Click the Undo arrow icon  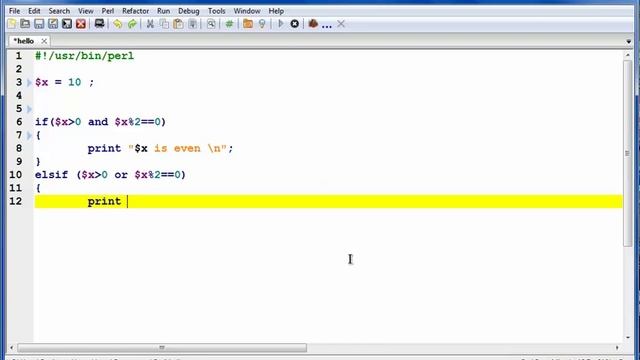(x=118, y=24)
